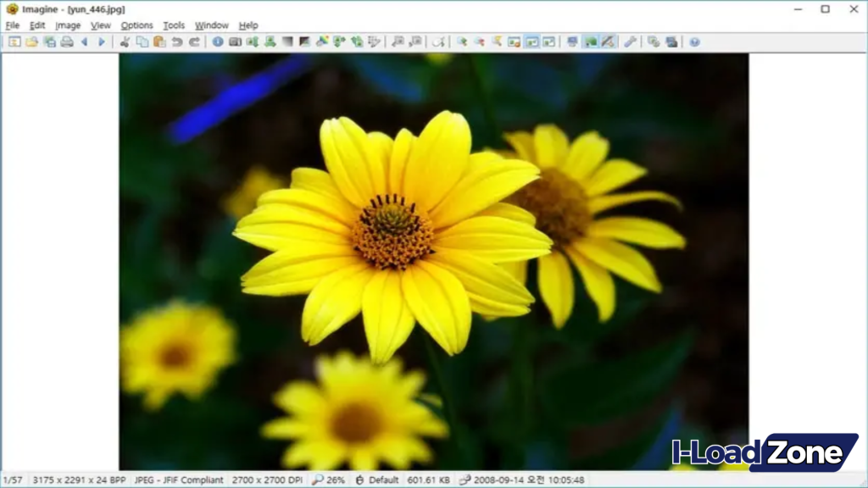Click the Open file folder icon

tap(32, 42)
